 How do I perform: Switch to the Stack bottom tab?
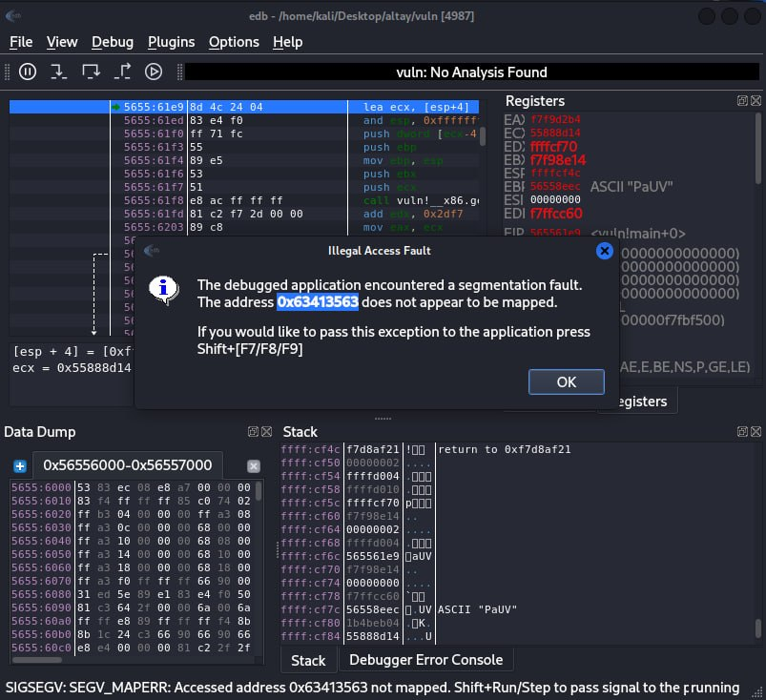point(308,661)
